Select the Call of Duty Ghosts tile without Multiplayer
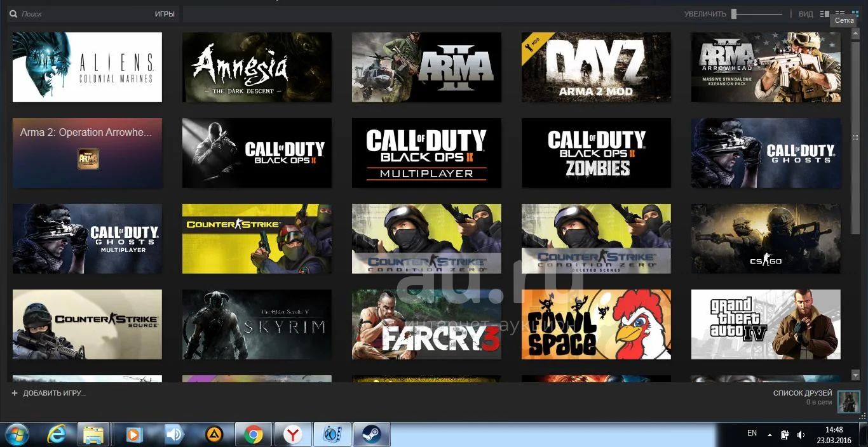This screenshot has height=447, width=868. 766,153
